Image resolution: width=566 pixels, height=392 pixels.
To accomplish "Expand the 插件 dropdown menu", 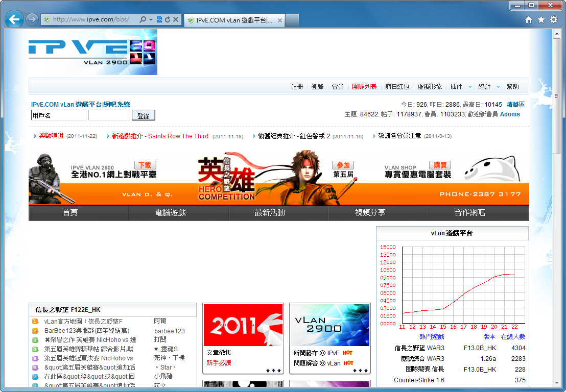I will click(x=459, y=87).
